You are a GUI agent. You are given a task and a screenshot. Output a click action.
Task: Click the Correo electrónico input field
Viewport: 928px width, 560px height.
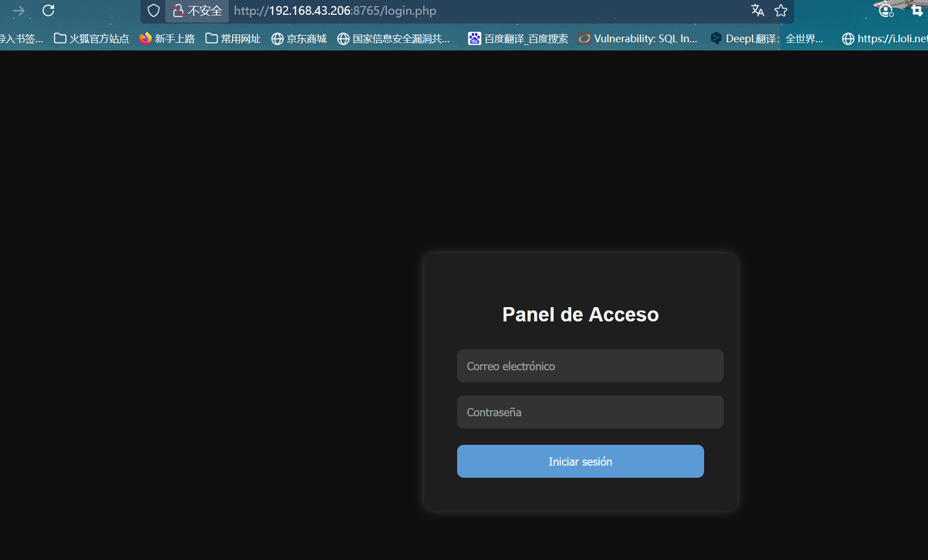point(590,366)
